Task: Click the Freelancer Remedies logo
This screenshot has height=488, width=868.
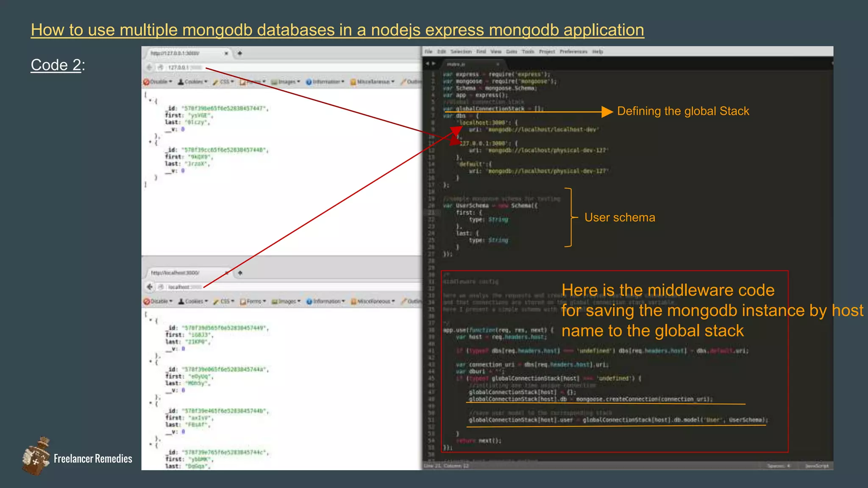Action: [77, 456]
